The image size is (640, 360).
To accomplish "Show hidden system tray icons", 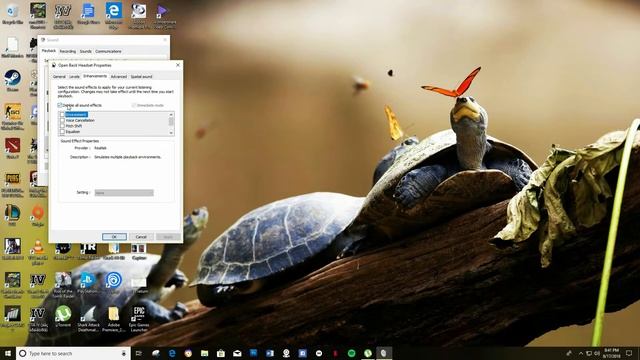I will point(581,353).
